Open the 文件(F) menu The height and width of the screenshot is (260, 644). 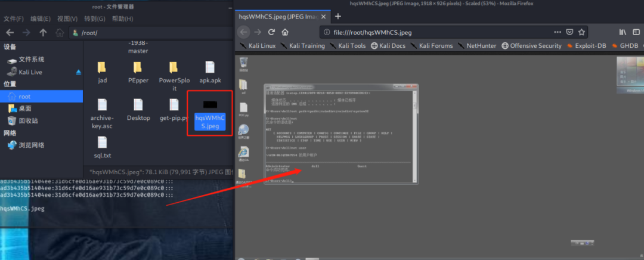14,19
